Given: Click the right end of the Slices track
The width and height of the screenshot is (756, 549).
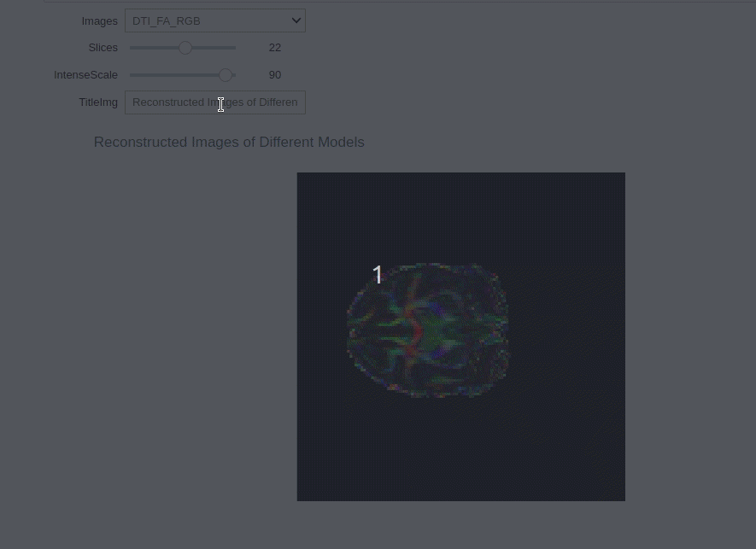Looking at the screenshot, I should (234, 48).
